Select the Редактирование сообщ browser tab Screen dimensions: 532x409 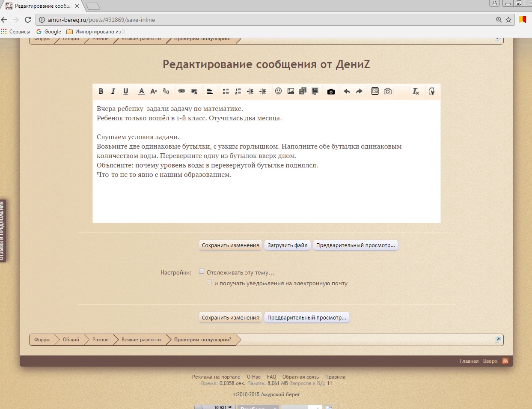point(42,6)
